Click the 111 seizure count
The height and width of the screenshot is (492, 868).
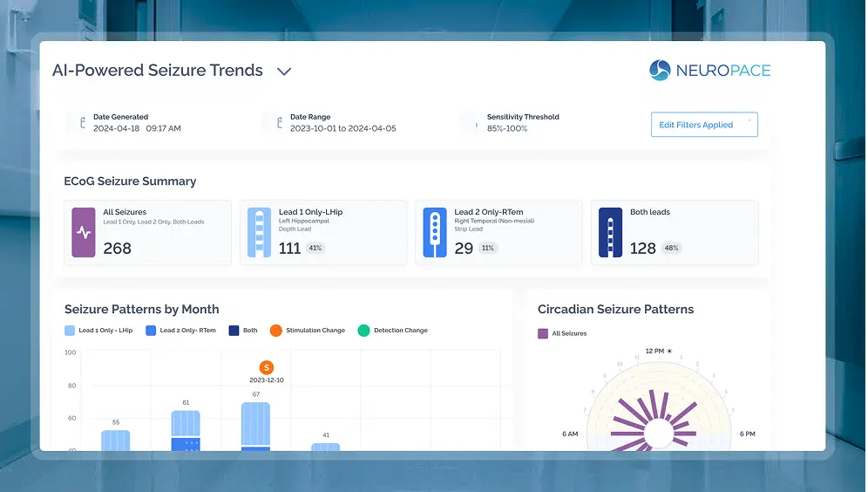point(289,249)
